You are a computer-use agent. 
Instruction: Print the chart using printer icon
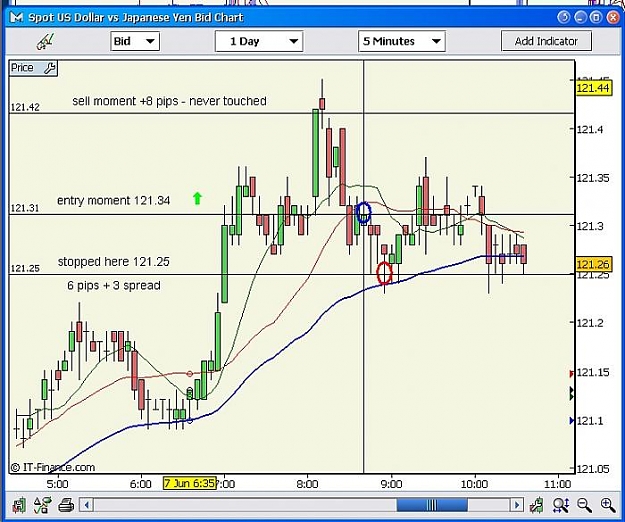click(x=66, y=505)
